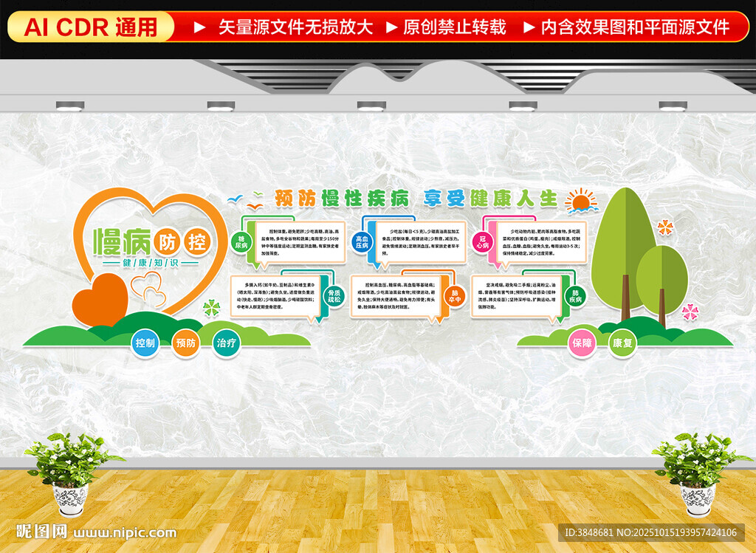Screen dimensions: 756x553
Task: Select the orange "脑卒中" circle label
Action: (455, 296)
